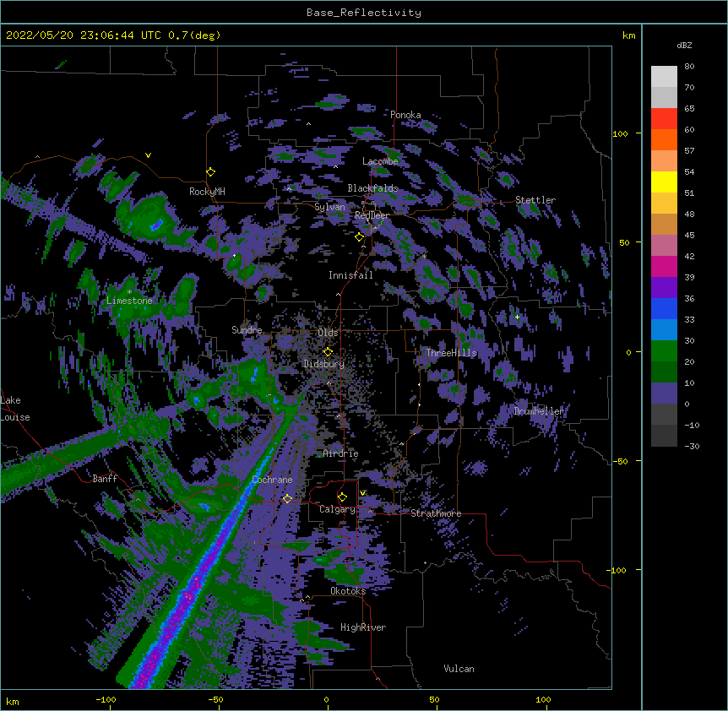Click the red 65 dBZ legend swatch
The width and height of the screenshot is (728, 711).
(x=664, y=119)
